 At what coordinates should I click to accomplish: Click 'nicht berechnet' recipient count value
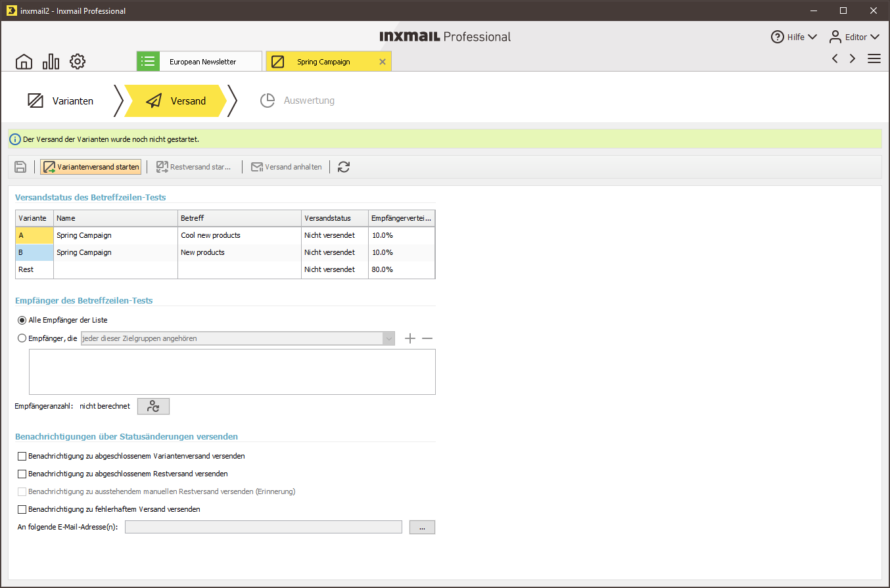coord(105,406)
